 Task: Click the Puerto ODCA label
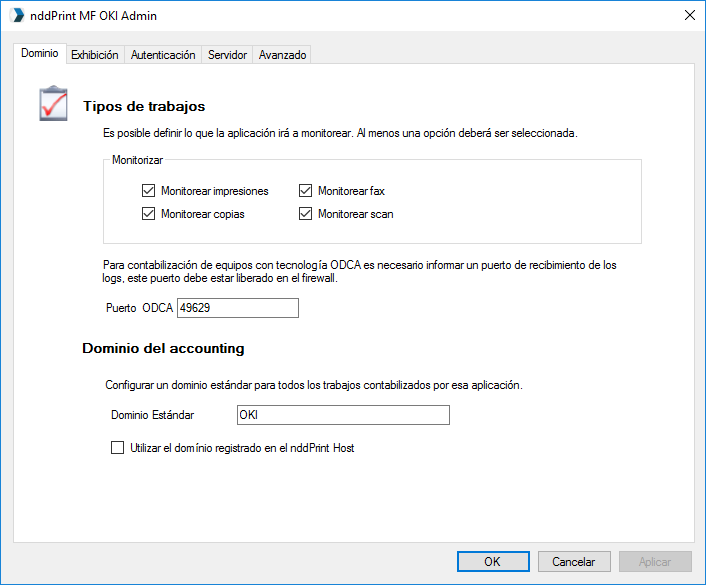(x=140, y=308)
